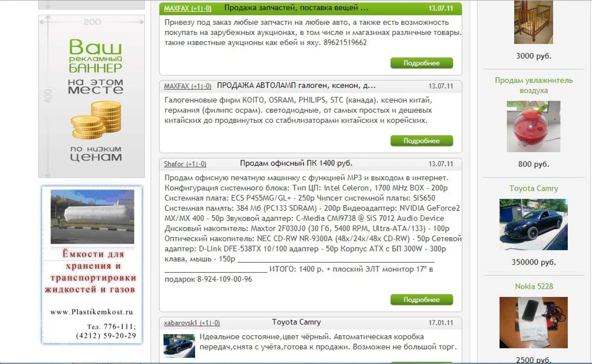Click the 17.01.11 date on the Toyota Camry listing
This screenshot has width=592, height=364.
[440, 323]
